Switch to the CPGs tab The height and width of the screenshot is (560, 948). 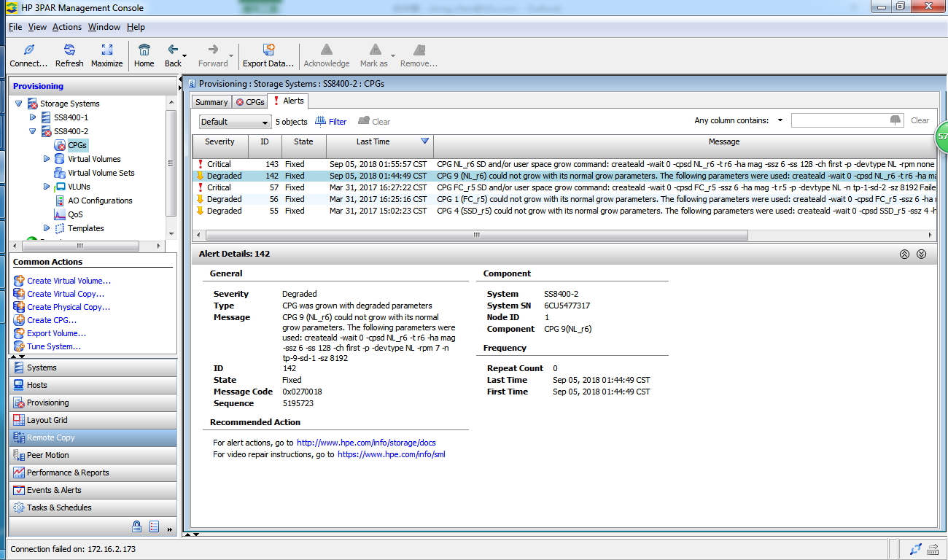click(249, 102)
